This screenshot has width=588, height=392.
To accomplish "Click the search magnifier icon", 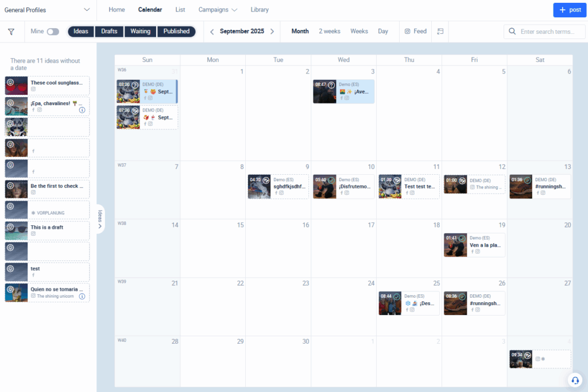I will (510, 31).
